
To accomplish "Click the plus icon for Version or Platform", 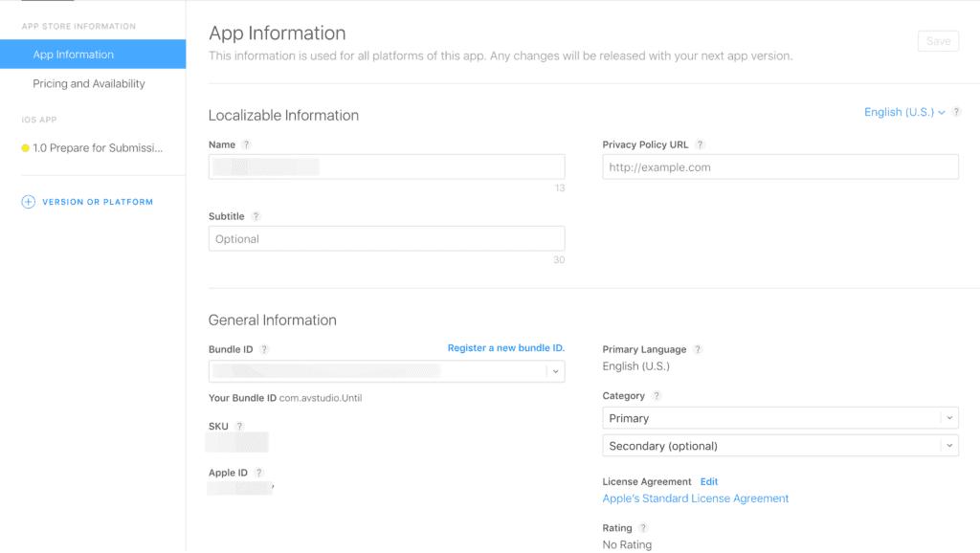I will [x=29, y=202].
